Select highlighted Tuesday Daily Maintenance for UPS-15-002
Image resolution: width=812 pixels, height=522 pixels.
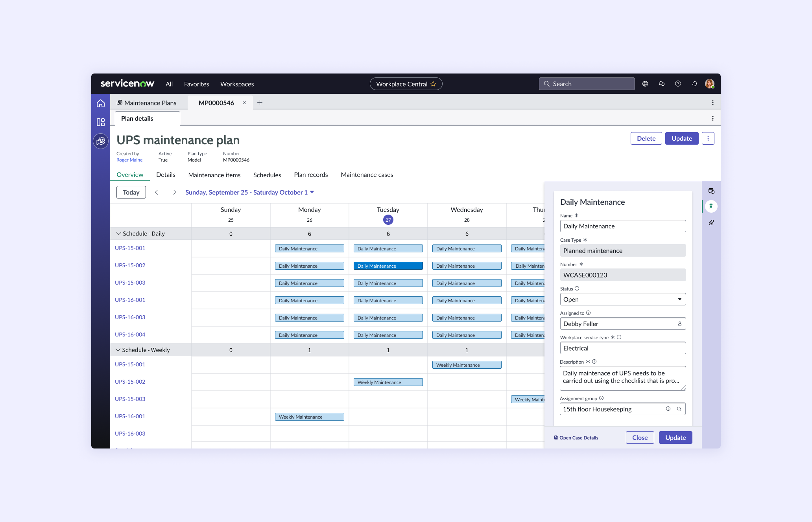(388, 266)
